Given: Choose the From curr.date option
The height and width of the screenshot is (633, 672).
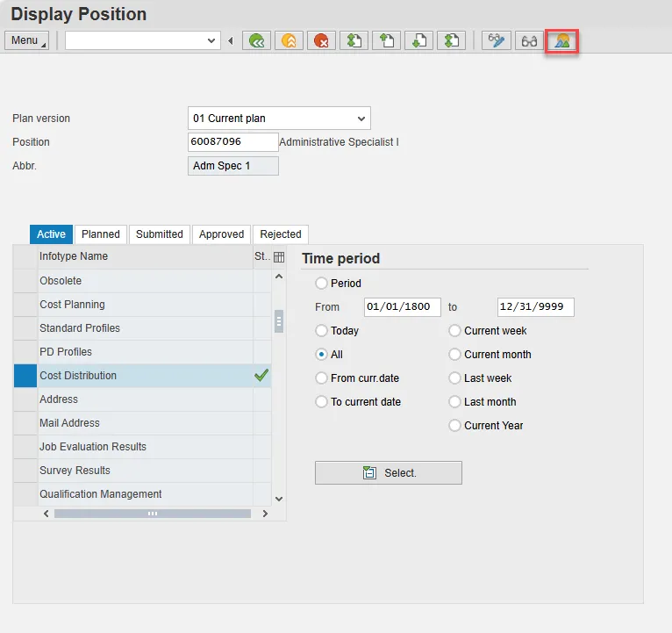Looking at the screenshot, I should (x=321, y=378).
